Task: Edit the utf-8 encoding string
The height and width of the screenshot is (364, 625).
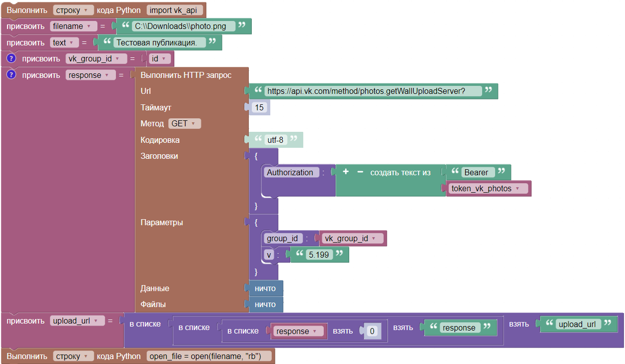Action: click(x=275, y=140)
